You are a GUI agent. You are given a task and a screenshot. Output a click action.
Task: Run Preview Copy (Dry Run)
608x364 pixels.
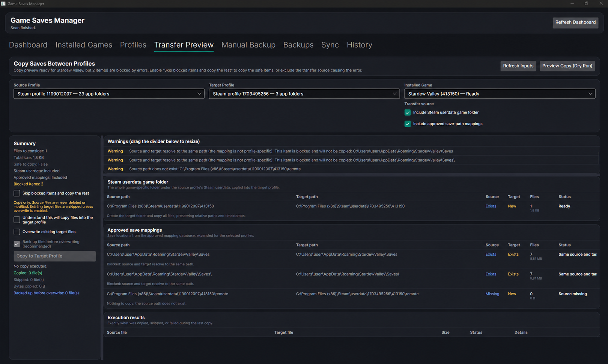(x=567, y=66)
